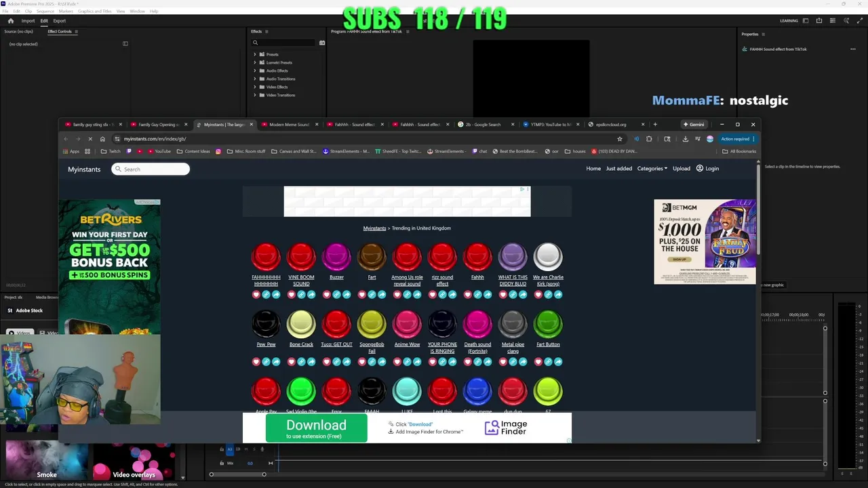Expand Video Transitions folder
The image size is (868, 488).
[255, 95]
